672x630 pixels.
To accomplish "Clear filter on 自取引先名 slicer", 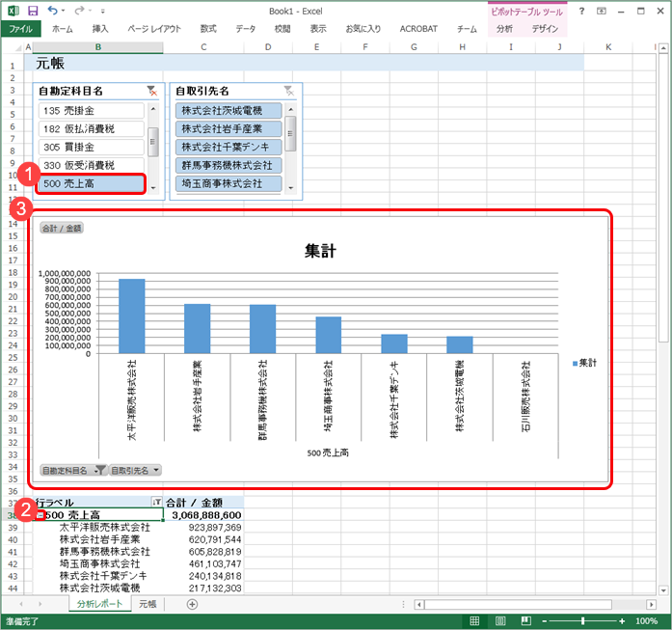I will (x=289, y=91).
